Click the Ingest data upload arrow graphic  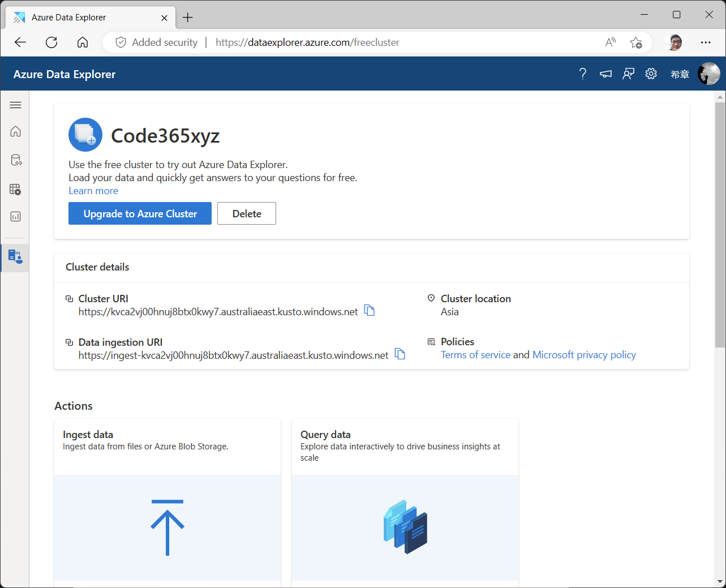[x=167, y=527]
